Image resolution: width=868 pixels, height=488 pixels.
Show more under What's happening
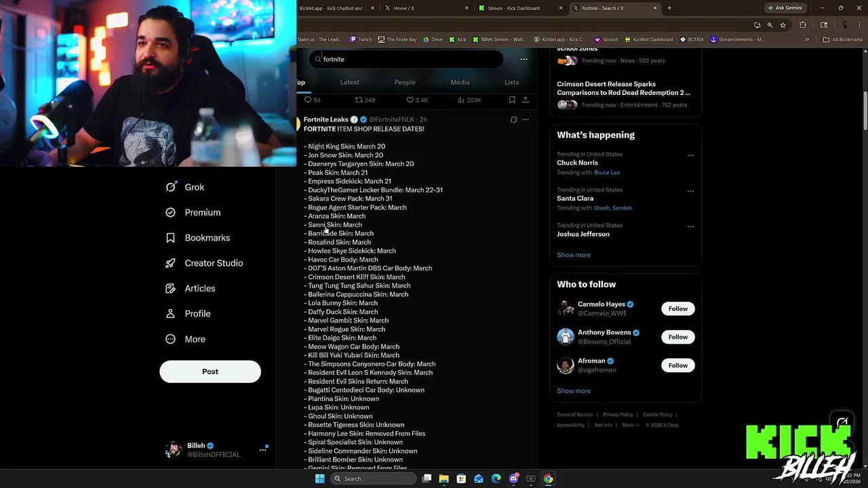(x=574, y=255)
